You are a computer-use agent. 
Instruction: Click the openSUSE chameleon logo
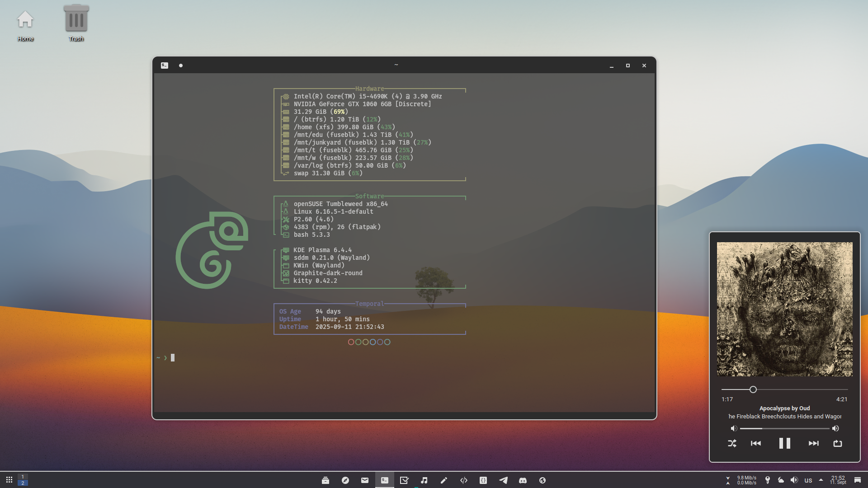(x=212, y=250)
